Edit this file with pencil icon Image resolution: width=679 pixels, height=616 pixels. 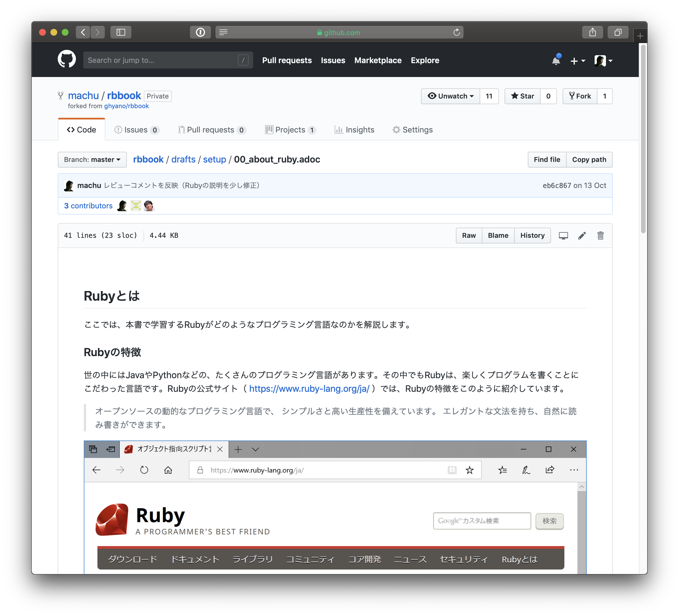pyautogui.click(x=582, y=236)
